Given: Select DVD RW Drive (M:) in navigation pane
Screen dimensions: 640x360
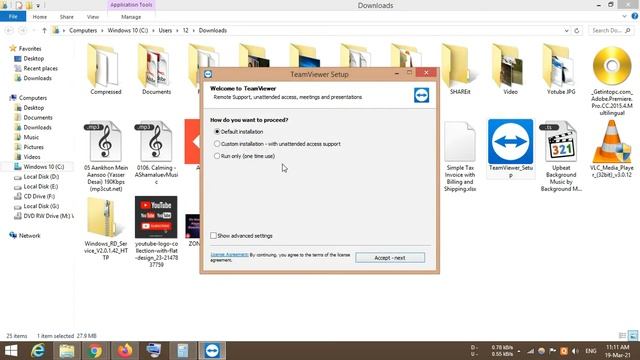Looking at the screenshot, I should coord(48,216).
